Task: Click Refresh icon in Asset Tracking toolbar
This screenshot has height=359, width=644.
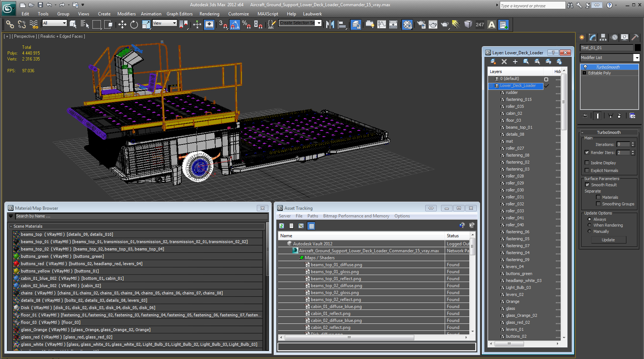Action: click(x=281, y=226)
